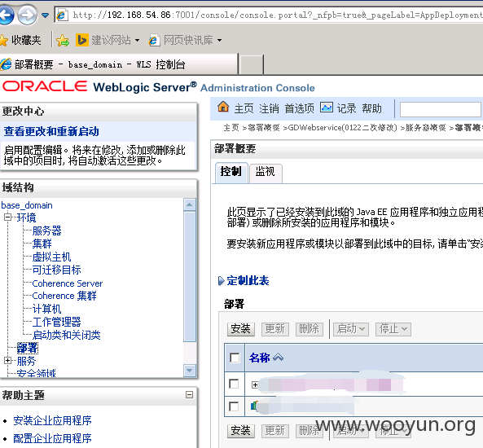Open the 建议网站 Bing icon link
Screen dimensions: 483x448
[82, 40]
